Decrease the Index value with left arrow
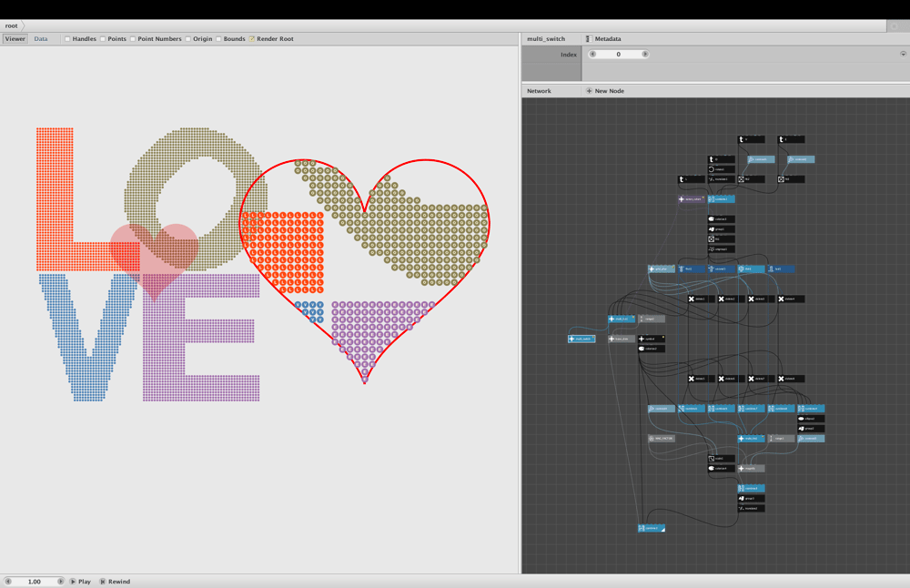 pos(592,54)
